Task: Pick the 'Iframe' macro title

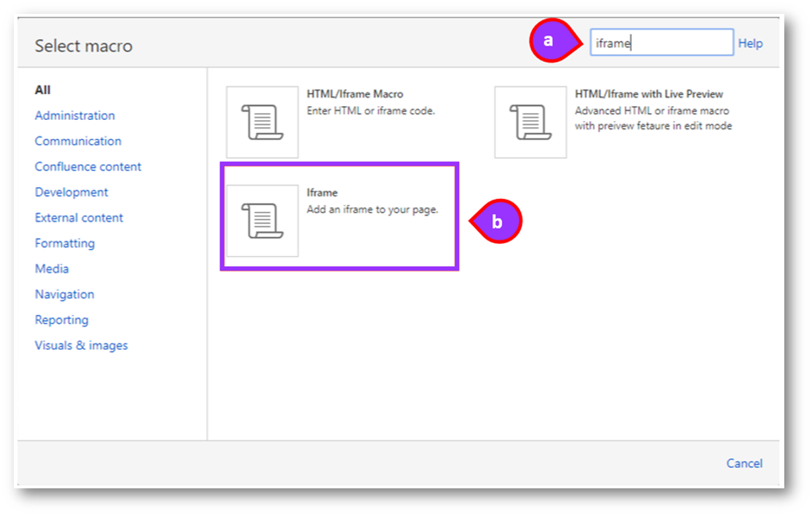Action: click(322, 193)
